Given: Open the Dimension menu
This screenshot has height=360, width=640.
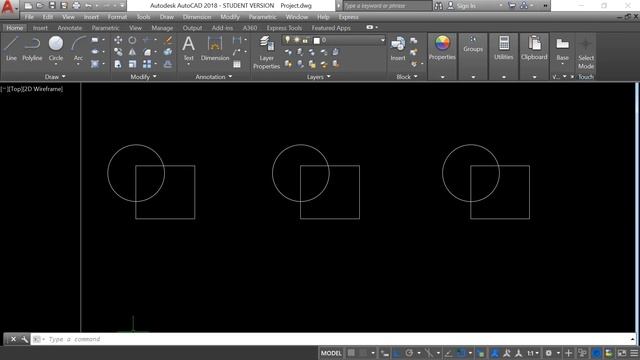Looking at the screenshot, I should tap(197, 17).
